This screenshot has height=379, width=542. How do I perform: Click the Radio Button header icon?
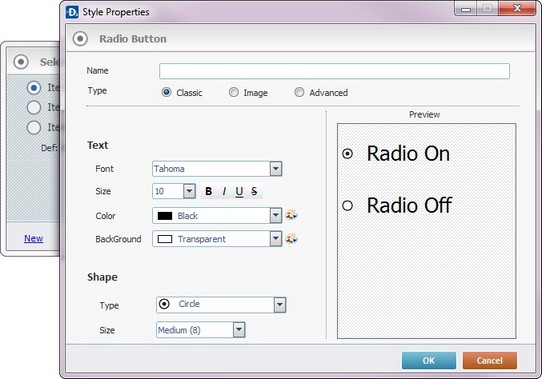click(x=80, y=39)
